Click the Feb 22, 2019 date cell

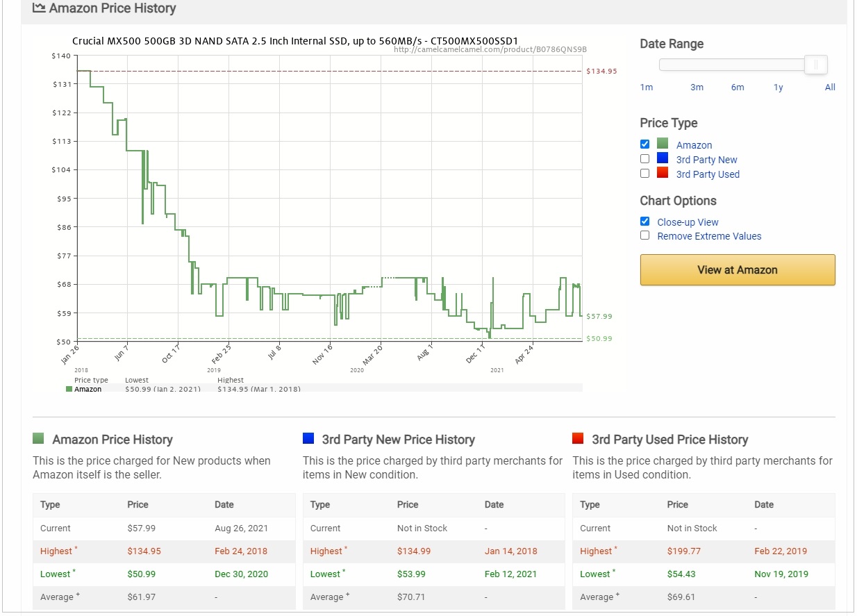pos(781,551)
